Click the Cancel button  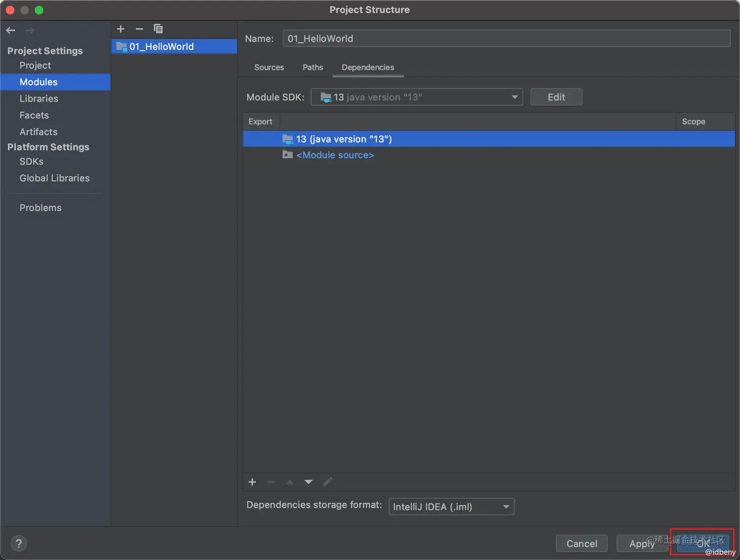pyautogui.click(x=582, y=543)
